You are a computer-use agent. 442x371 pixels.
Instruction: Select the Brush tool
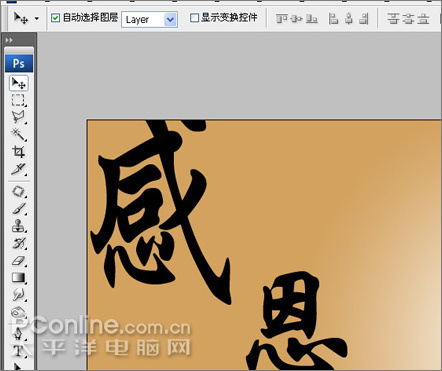coord(18,209)
